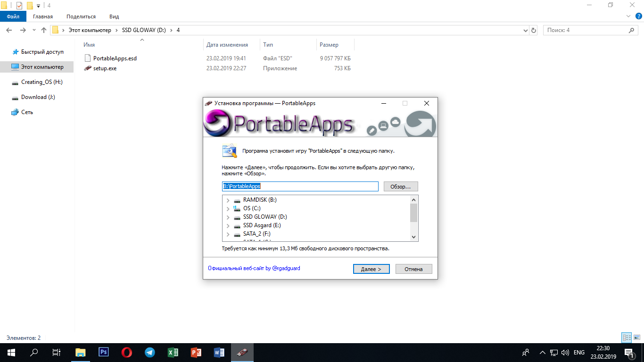Refresh the Explorer folder view
This screenshot has width=644, height=362.
point(534,30)
